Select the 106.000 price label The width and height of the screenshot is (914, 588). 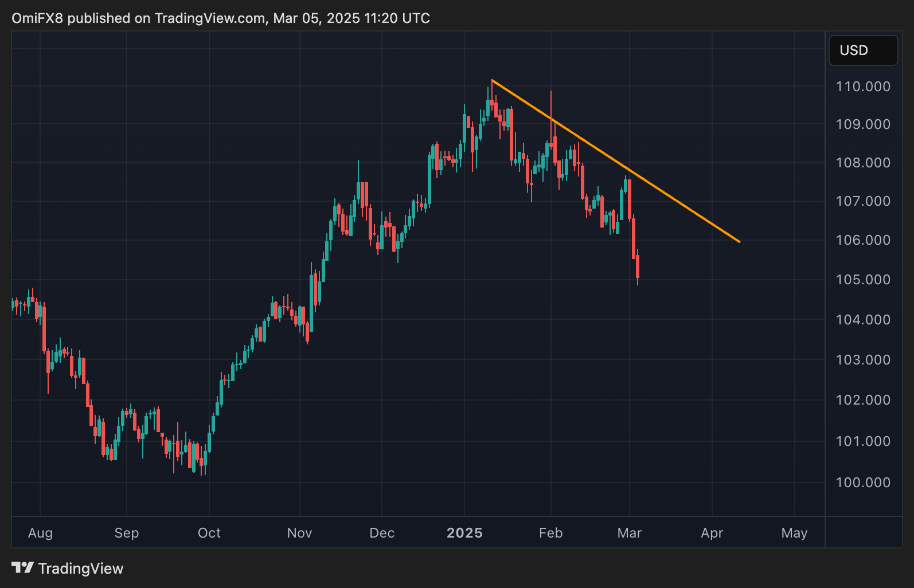(x=863, y=240)
